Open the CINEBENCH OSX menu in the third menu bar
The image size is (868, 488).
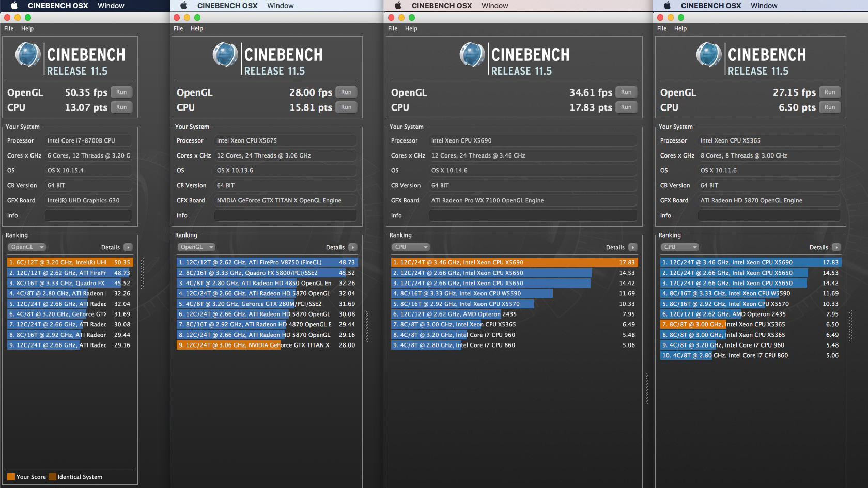coord(442,6)
